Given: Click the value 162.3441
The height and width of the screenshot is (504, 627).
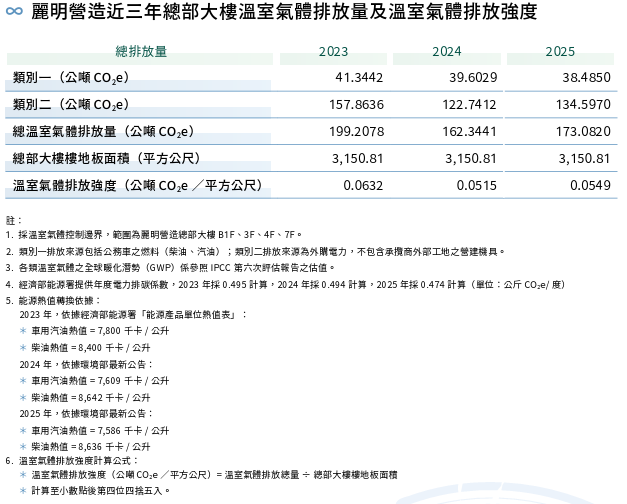Looking at the screenshot, I should [469, 132].
